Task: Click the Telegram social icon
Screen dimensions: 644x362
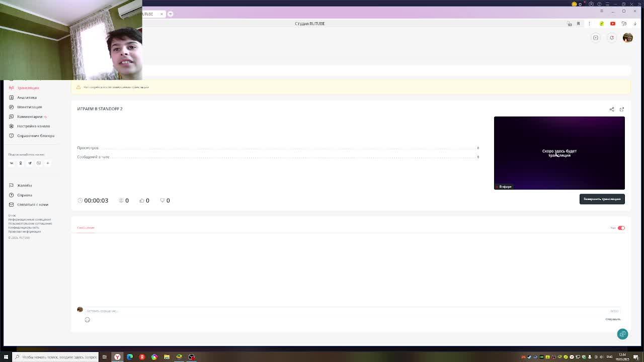Action: pos(30,163)
